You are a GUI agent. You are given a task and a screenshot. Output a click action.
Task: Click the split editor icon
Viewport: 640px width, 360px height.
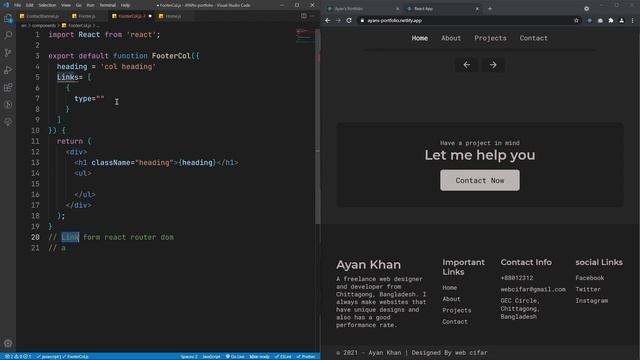pos(304,16)
